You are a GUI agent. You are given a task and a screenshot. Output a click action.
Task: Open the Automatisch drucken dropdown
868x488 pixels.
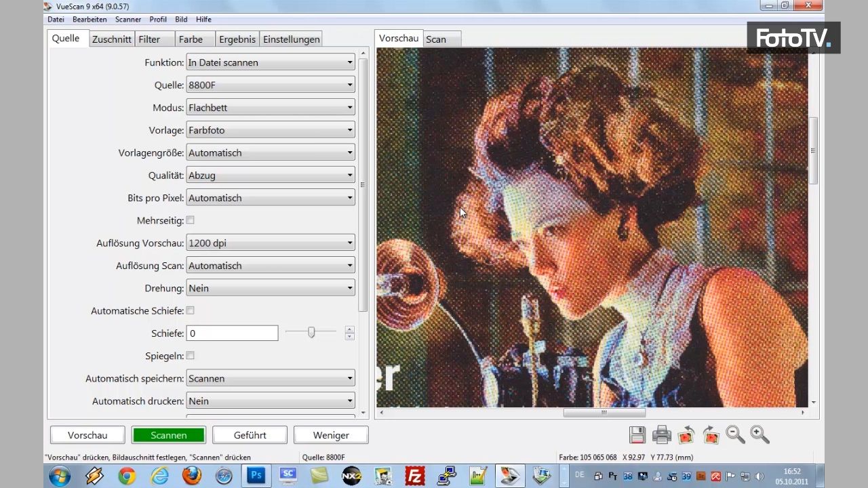click(271, 401)
